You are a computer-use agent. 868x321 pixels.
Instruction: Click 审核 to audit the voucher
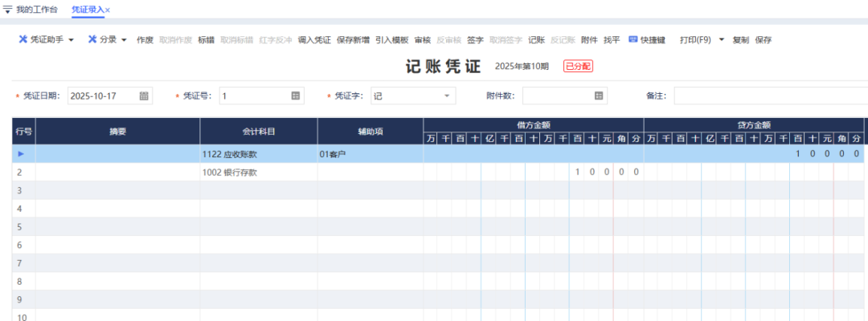tap(422, 39)
